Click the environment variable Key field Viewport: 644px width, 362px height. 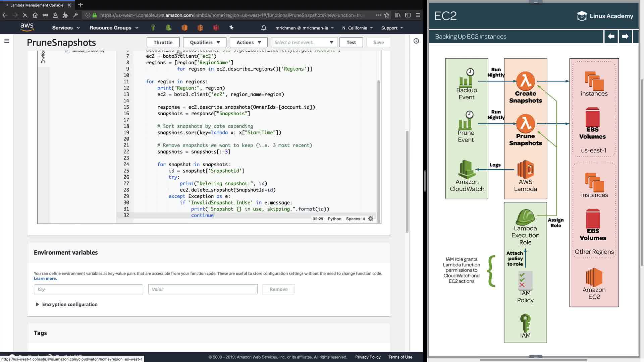click(88, 289)
